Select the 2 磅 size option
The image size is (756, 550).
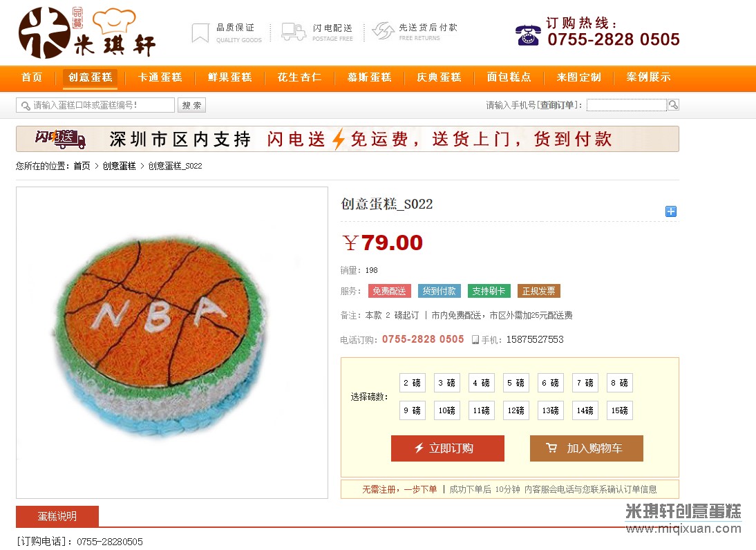[x=413, y=383]
